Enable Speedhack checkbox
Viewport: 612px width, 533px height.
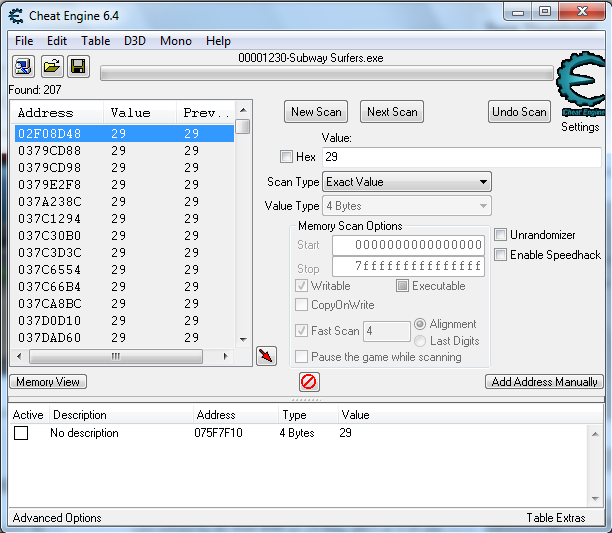pyautogui.click(x=500, y=254)
